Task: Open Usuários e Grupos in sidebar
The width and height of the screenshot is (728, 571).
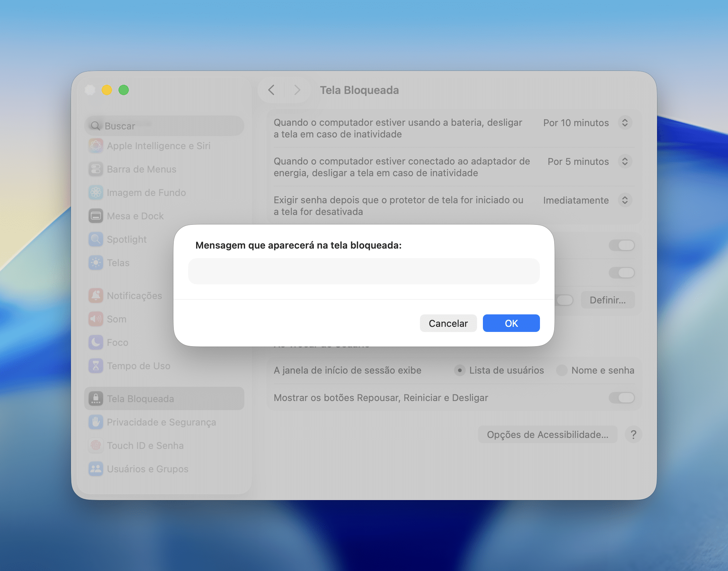Action: click(147, 469)
